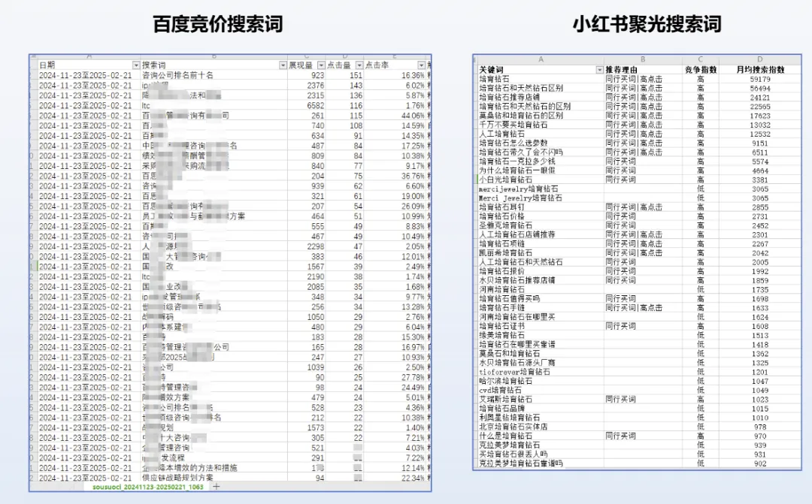Select the cell 供应链战略规划方案
Screen dimensions: 812x504
[214, 478]
